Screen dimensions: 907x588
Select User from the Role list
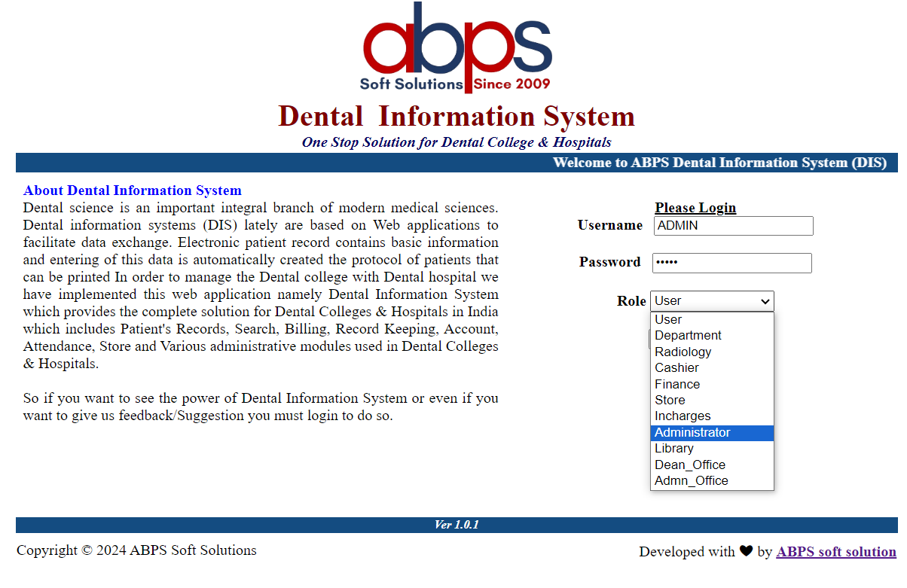coord(712,320)
